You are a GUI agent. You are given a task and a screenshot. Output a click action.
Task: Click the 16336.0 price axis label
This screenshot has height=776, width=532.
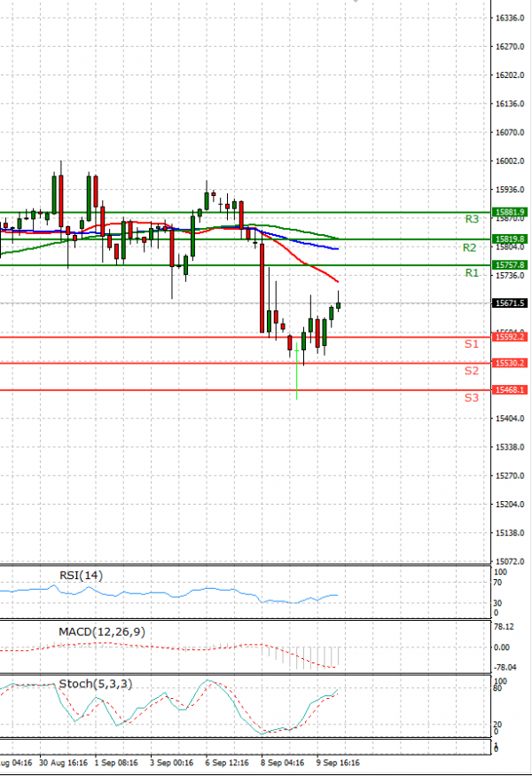pos(510,18)
